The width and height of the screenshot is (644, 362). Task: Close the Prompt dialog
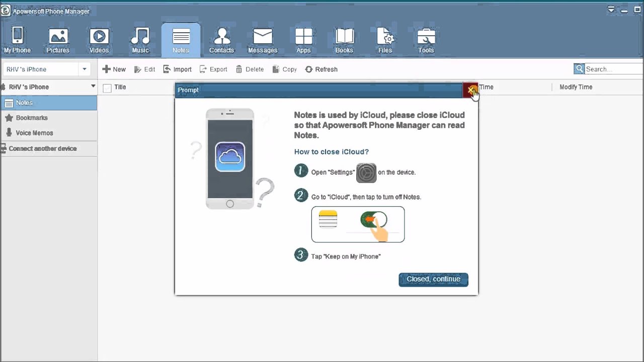click(470, 90)
